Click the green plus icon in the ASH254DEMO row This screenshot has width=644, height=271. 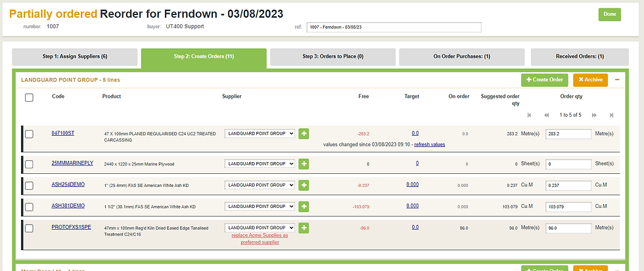tap(304, 185)
